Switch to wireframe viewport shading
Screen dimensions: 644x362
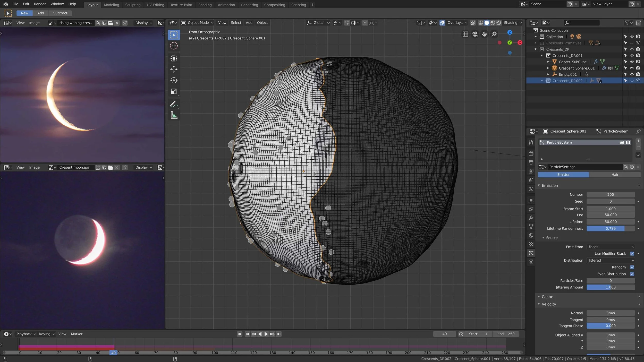[481, 23]
